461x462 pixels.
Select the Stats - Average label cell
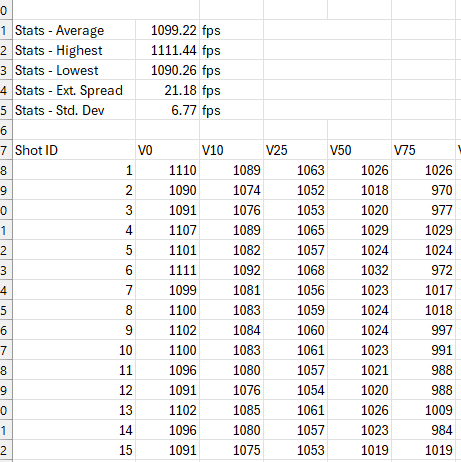[74, 30]
